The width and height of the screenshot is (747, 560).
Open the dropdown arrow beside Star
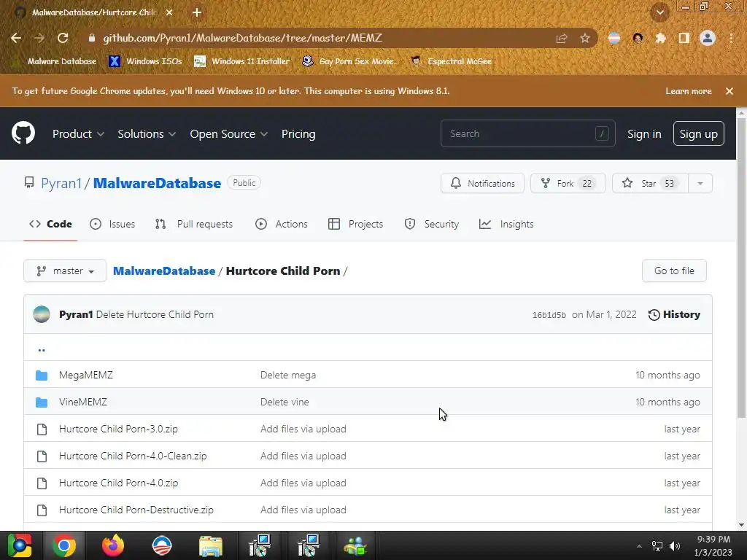(700, 183)
